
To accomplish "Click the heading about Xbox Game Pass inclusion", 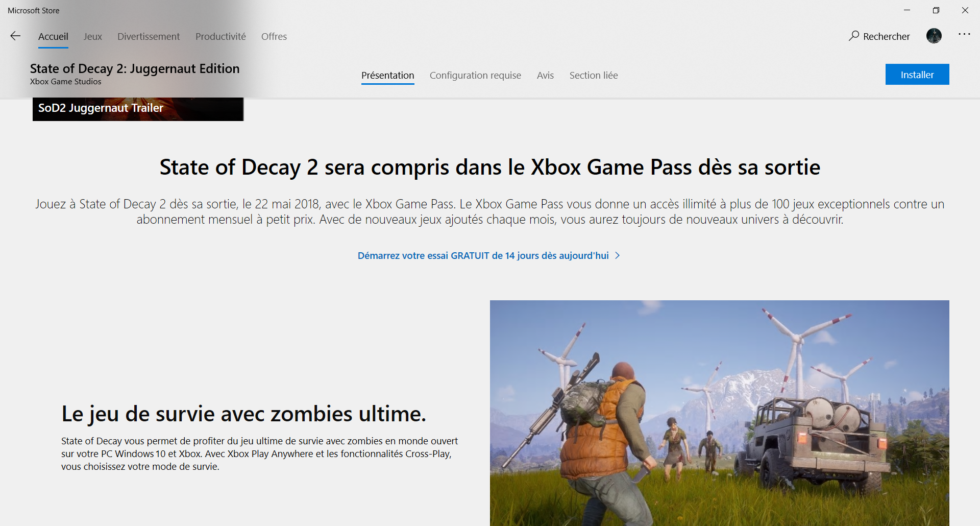I will (x=490, y=167).
